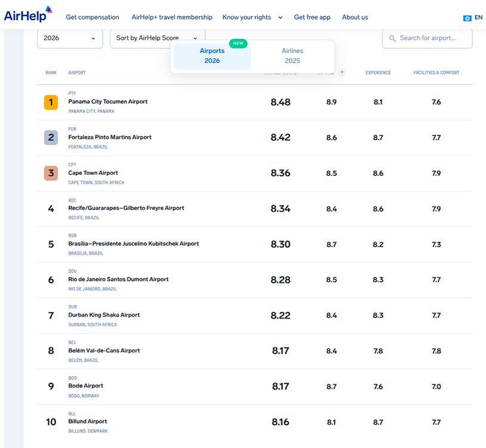The image size is (486, 448).
Task: Go to the Get free app page
Action: [312, 17]
